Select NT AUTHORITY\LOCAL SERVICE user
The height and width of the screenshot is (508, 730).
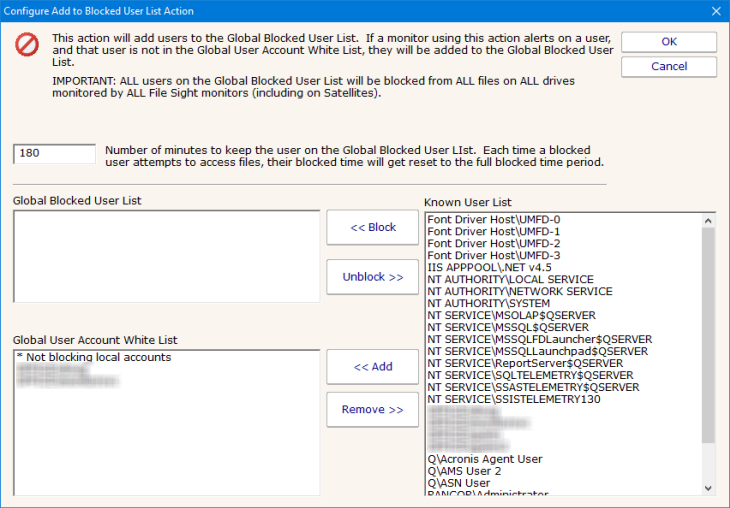click(x=510, y=279)
